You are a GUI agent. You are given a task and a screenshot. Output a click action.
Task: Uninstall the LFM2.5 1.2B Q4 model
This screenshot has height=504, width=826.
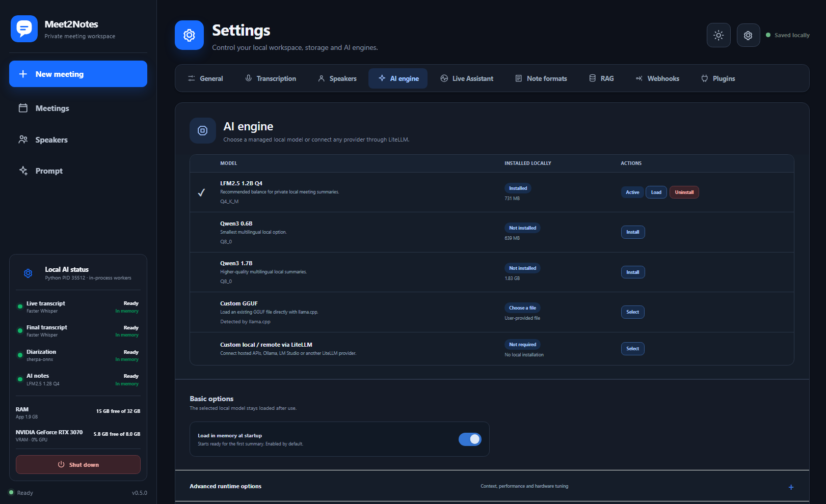click(x=684, y=192)
